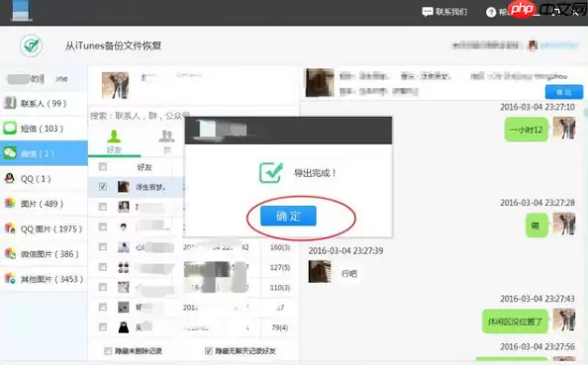The width and height of the screenshot is (588, 365).
Task: Open QQ (1) category
Action: [44, 179]
